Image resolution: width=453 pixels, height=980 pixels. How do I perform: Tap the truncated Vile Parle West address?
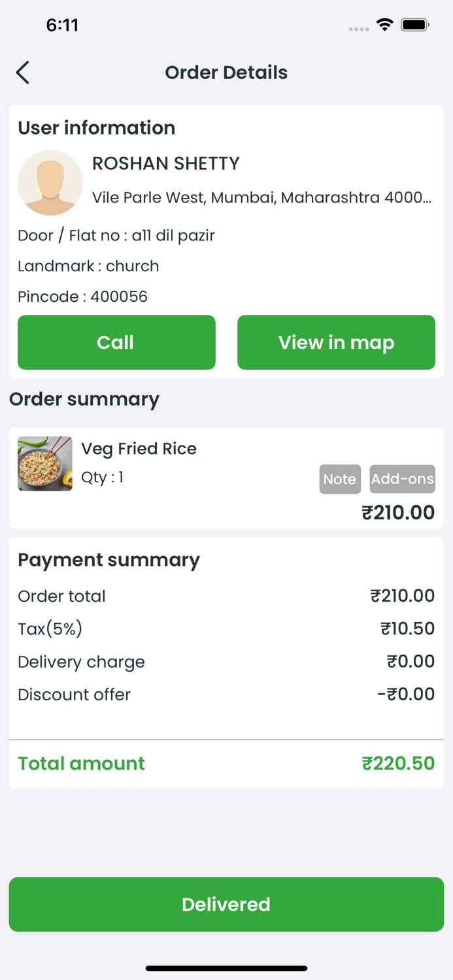point(261,197)
